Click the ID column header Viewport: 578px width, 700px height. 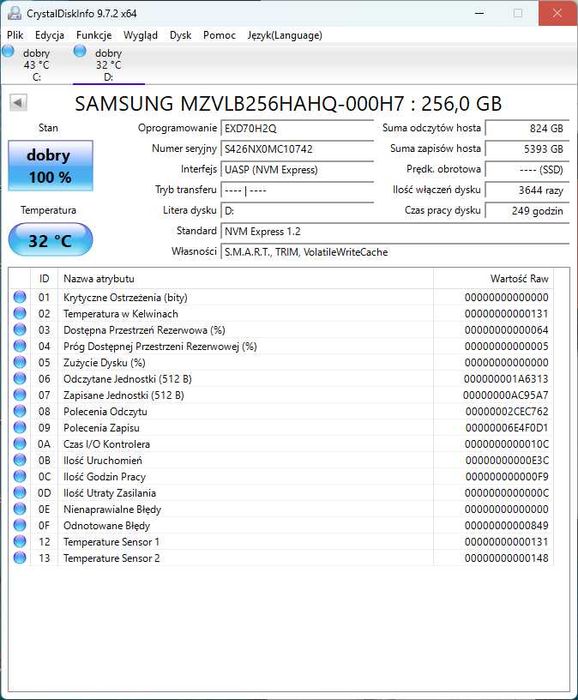(44, 279)
